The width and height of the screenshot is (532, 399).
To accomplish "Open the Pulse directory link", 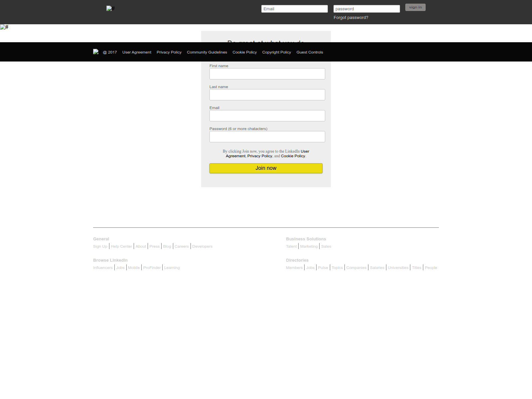I will tap(323, 268).
